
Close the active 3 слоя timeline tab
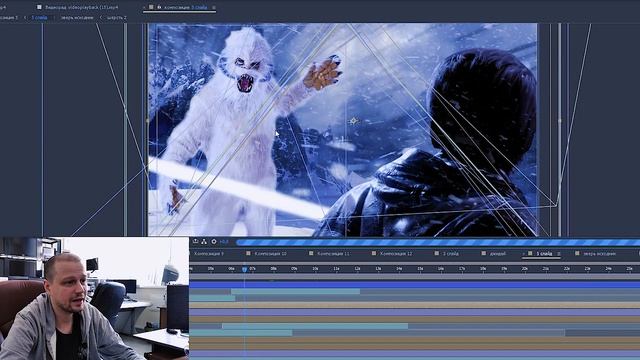pos(524,254)
